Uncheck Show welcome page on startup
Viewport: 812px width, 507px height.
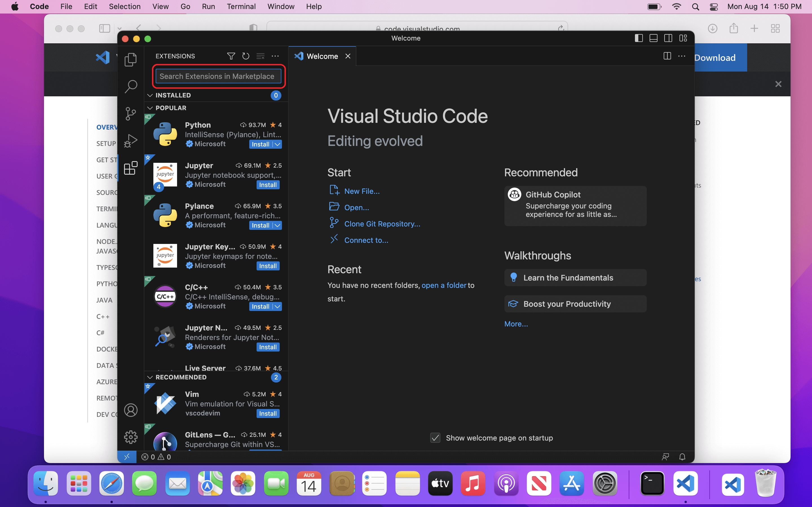coord(435,438)
